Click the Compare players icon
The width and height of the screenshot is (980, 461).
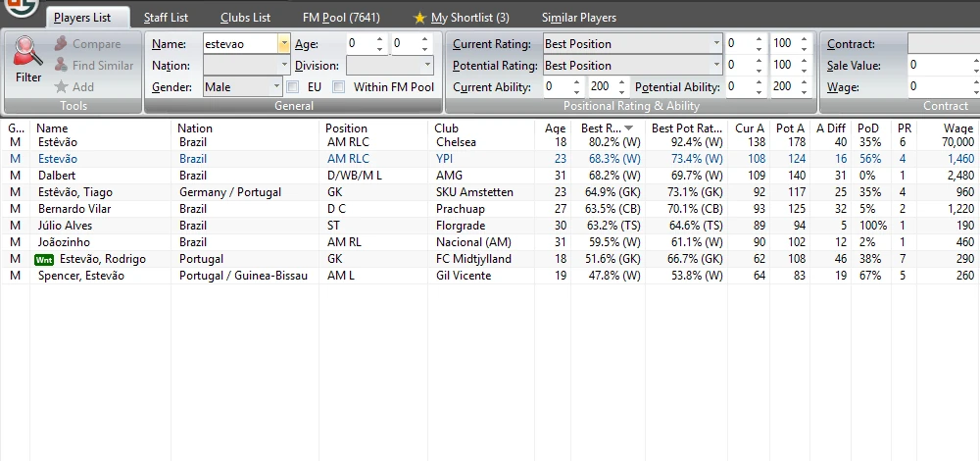click(61, 44)
